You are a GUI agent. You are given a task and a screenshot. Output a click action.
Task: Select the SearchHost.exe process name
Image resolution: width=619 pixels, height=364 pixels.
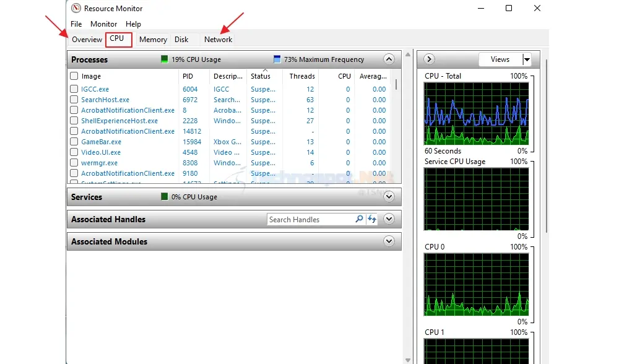(105, 100)
